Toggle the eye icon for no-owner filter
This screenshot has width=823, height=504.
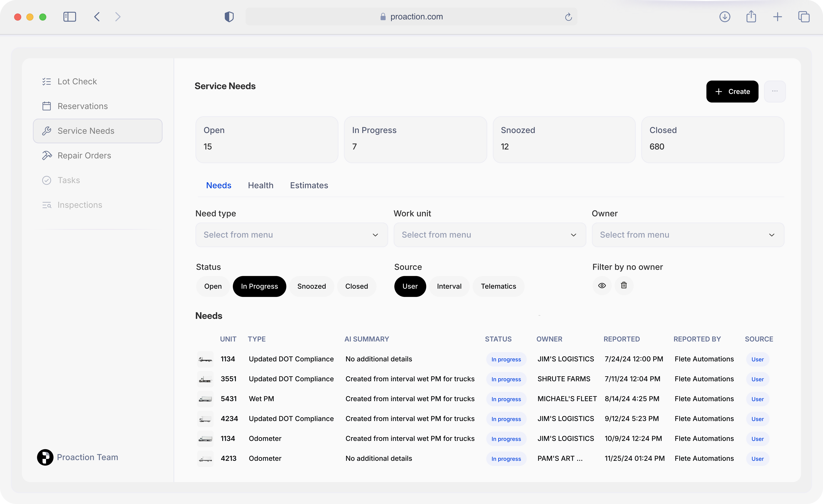[x=602, y=286]
